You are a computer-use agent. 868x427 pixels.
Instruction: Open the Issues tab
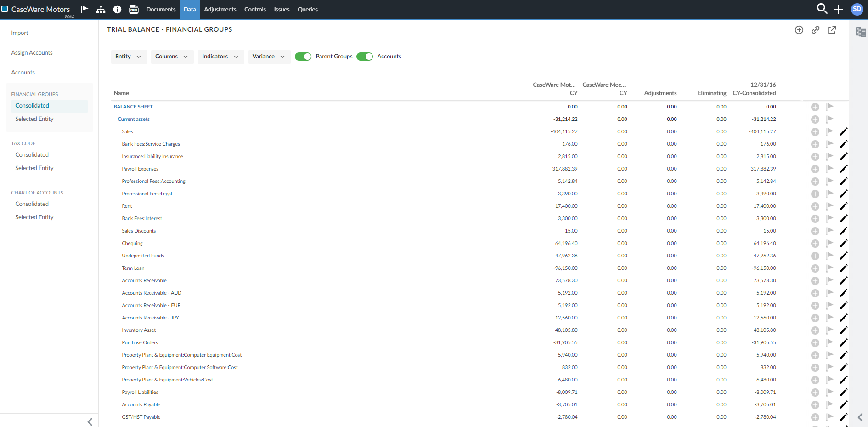click(x=282, y=9)
